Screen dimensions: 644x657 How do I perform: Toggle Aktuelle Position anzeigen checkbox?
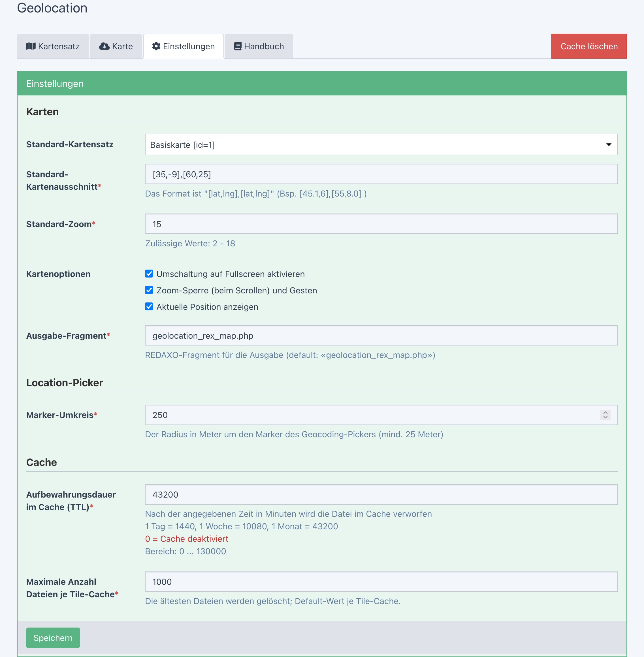(x=149, y=307)
